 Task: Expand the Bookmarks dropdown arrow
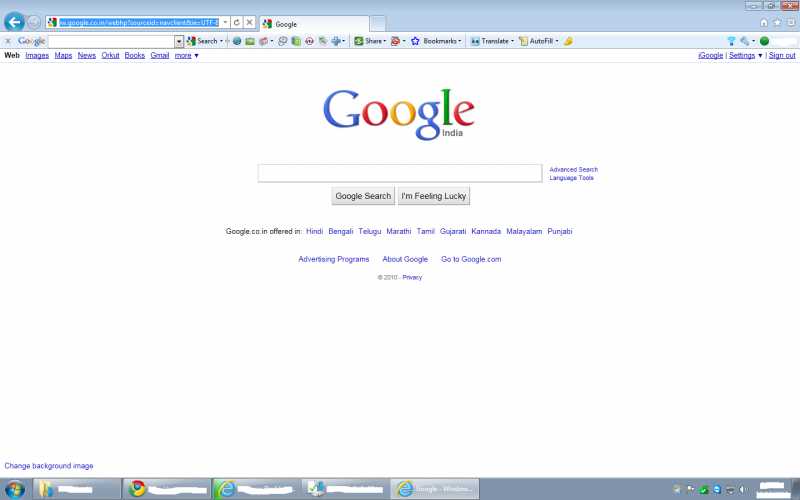[x=460, y=41]
